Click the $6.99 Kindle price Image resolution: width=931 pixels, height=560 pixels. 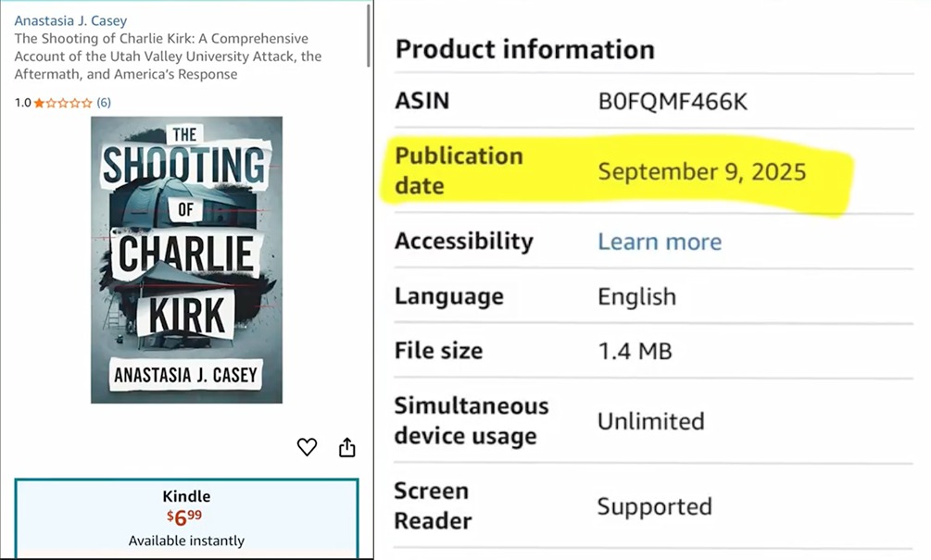click(183, 517)
